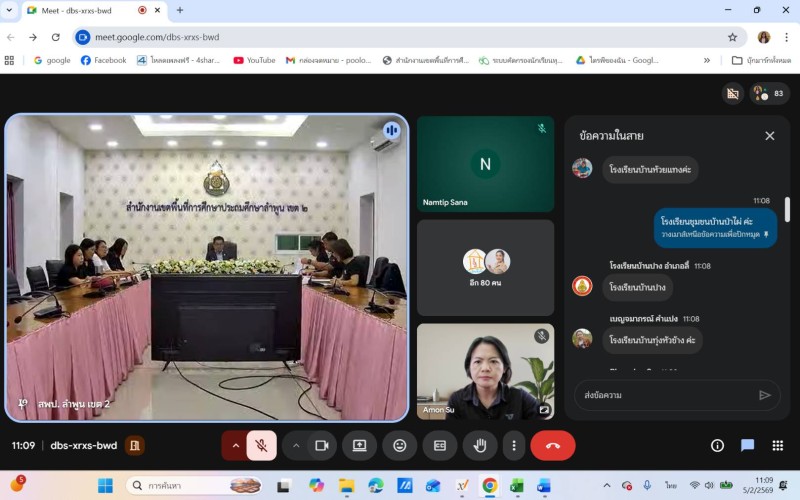Open the emoji reactions button
This screenshot has height=500, width=800.
pyautogui.click(x=400, y=445)
